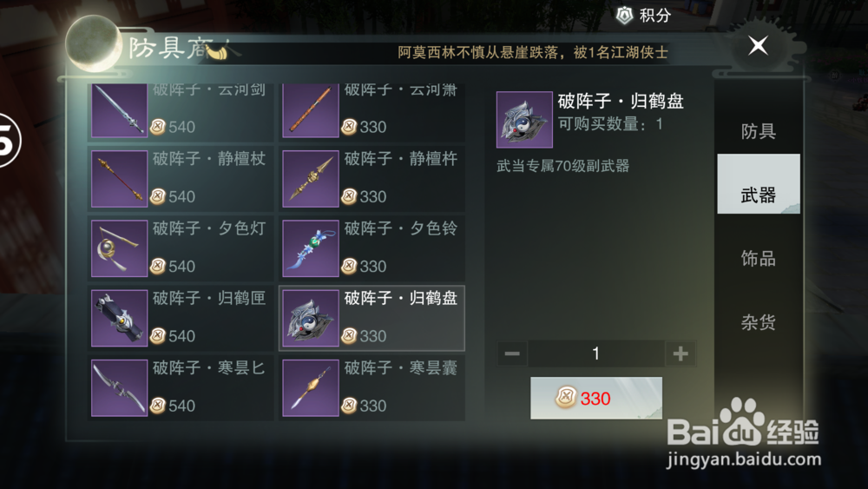The height and width of the screenshot is (489, 868).
Task: Open the 饰品 accessories tab
Action: tap(759, 258)
